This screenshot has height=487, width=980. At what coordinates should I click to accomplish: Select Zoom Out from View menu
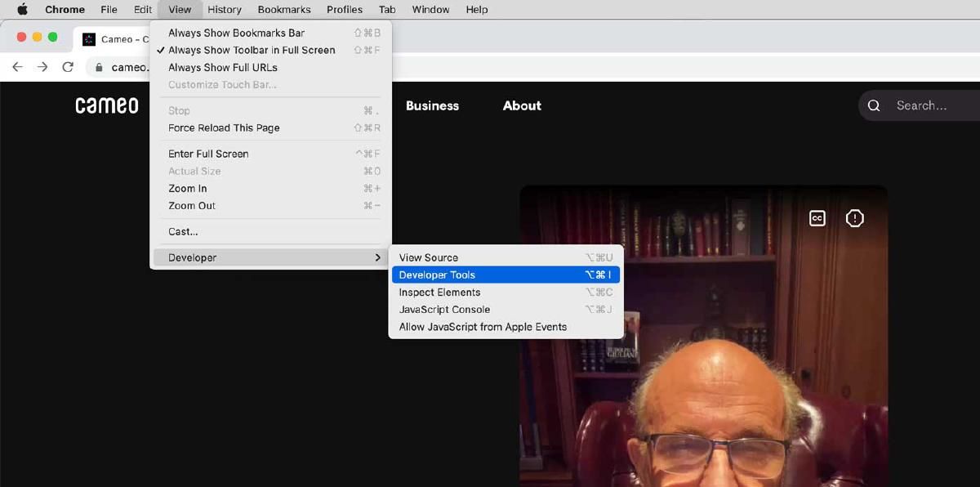click(x=270, y=206)
